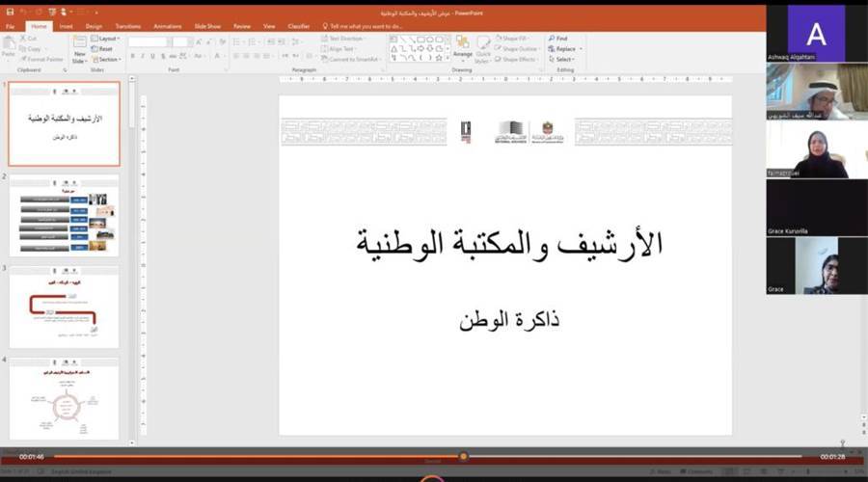The image size is (868, 482).
Task: Click the Find button
Action: (558, 39)
